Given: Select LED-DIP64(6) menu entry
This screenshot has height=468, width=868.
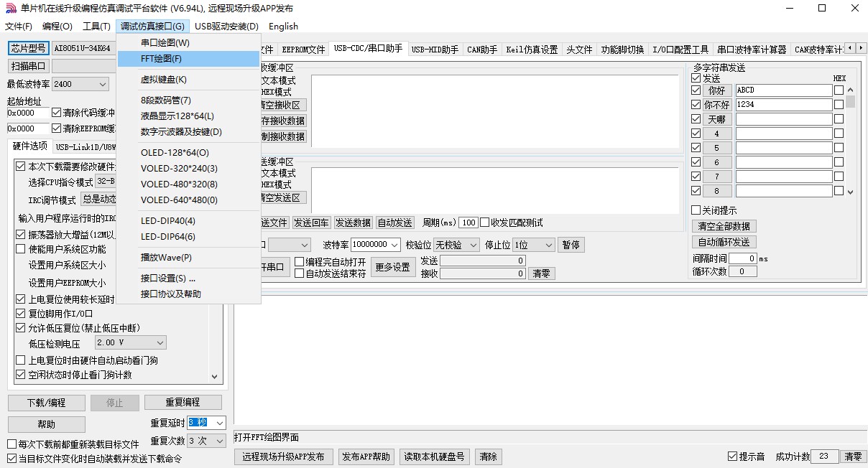Looking at the screenshot, I should [x=188, y=237].
